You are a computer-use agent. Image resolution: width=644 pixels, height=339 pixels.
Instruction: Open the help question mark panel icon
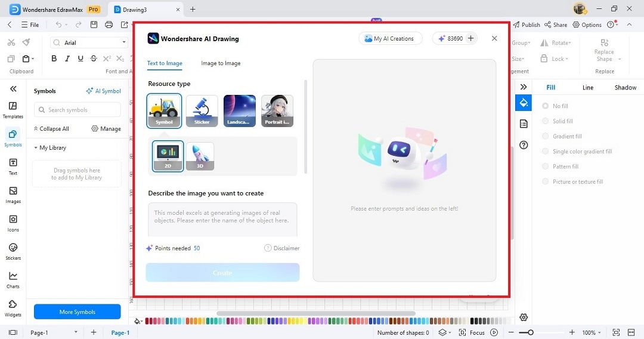524,144
